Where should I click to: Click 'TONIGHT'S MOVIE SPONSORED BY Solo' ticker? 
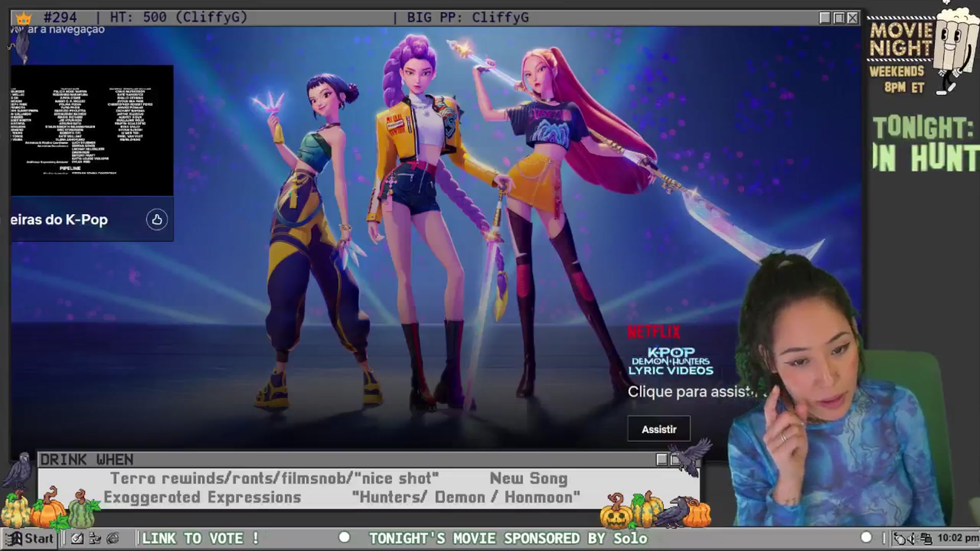pos(508,538)
